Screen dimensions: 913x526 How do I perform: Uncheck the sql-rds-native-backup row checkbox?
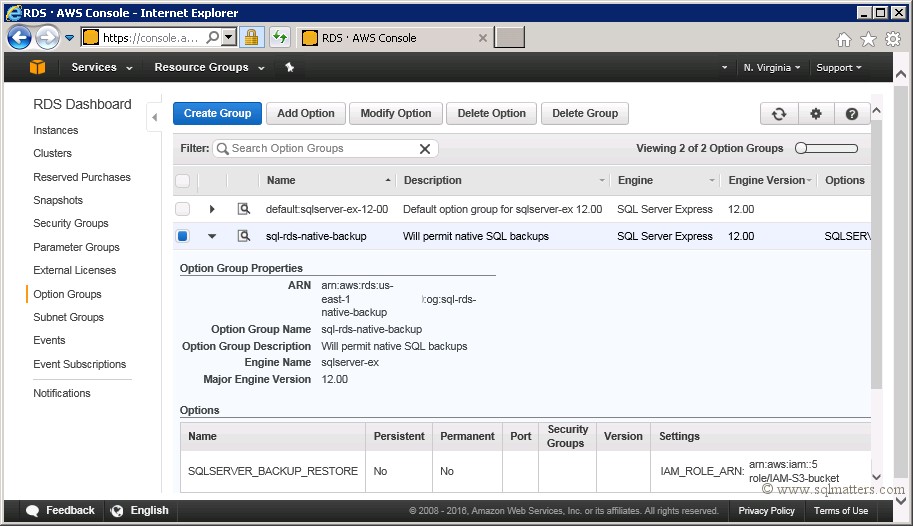(x=183, y=236)
